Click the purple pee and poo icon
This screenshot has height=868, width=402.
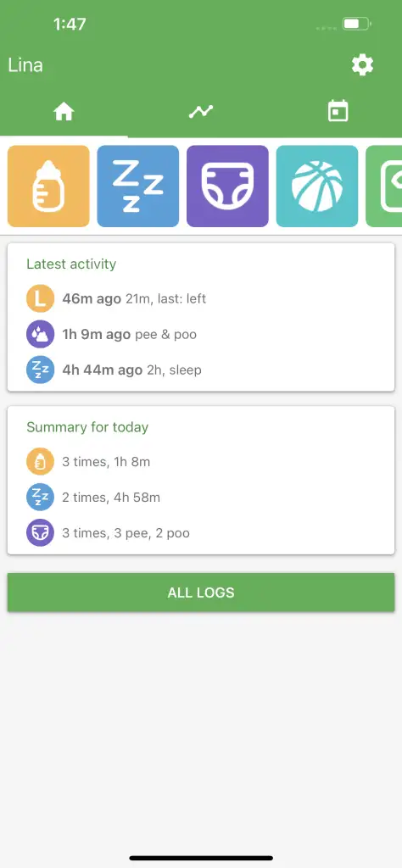[x=40, y=334]
